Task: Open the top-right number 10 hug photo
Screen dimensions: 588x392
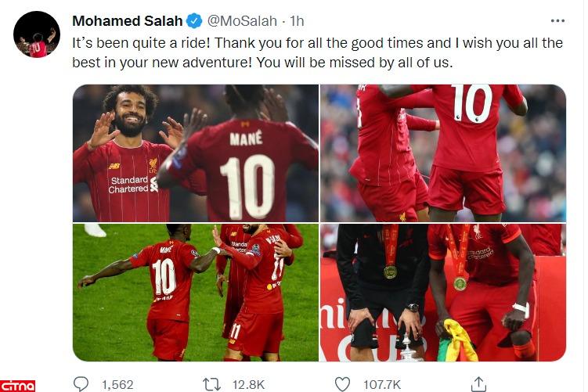Action: pyautogui.click(x=443, y=153)
